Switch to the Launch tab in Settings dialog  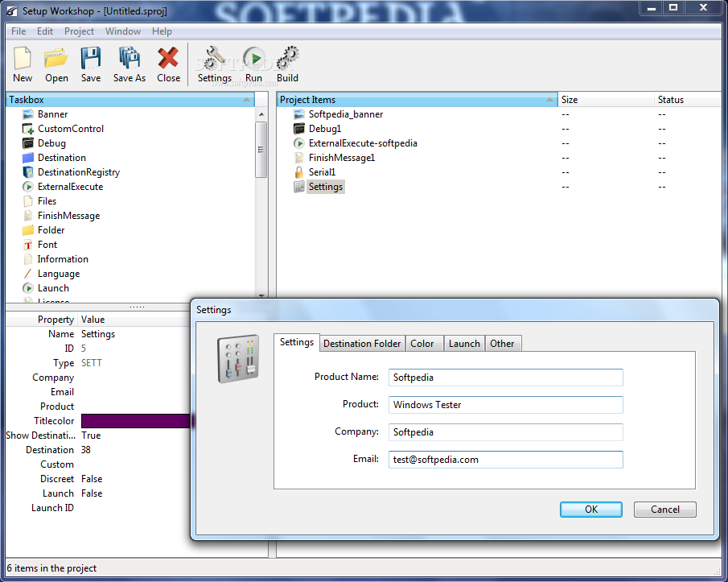click(464, 344)
